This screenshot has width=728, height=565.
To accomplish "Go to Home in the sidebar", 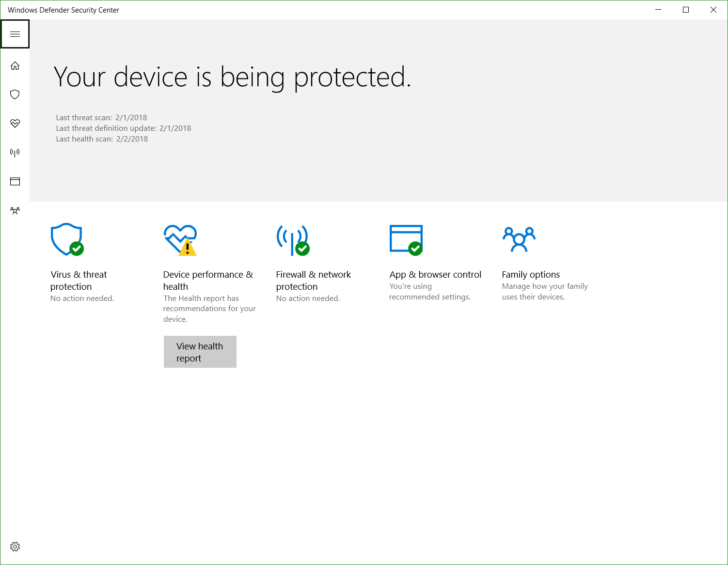I will 15,65.
